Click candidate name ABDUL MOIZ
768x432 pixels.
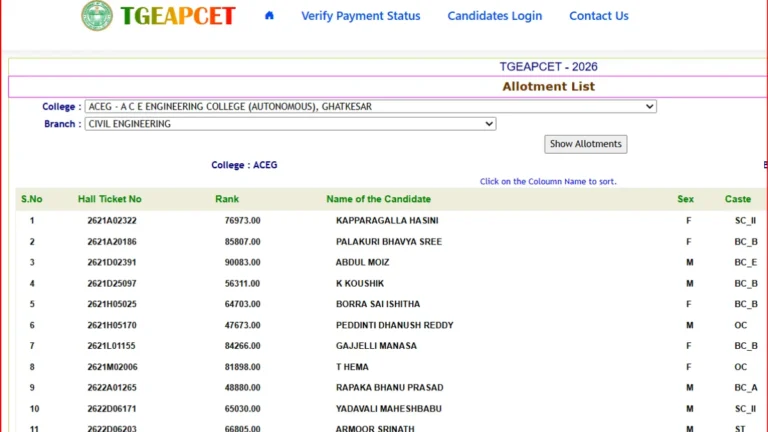[x=362, y=262]
